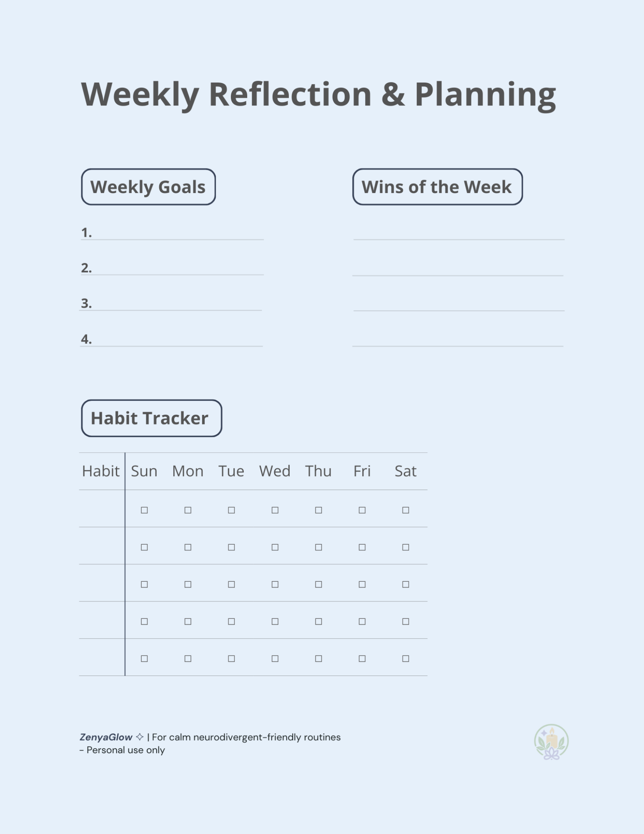Screen dimensions: 644x834
Task: Mark the fifth habit's Tue checkbox
Action: tap(231, 658)
